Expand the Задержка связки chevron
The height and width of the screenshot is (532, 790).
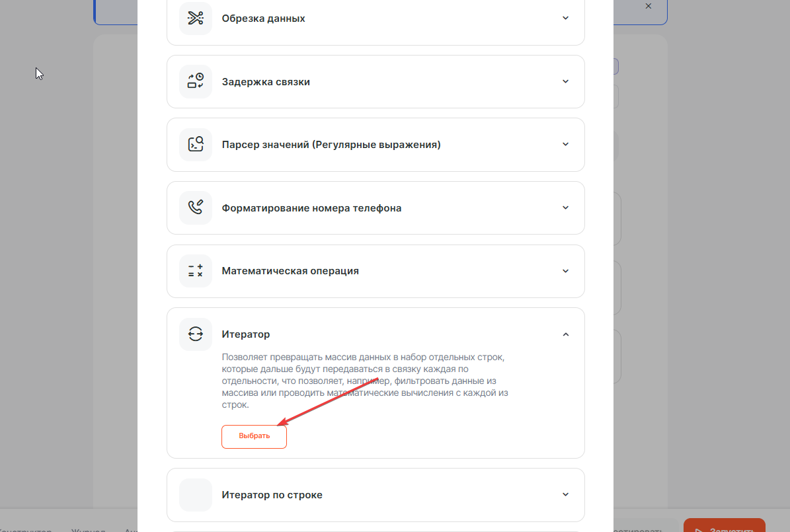[565, 81]
